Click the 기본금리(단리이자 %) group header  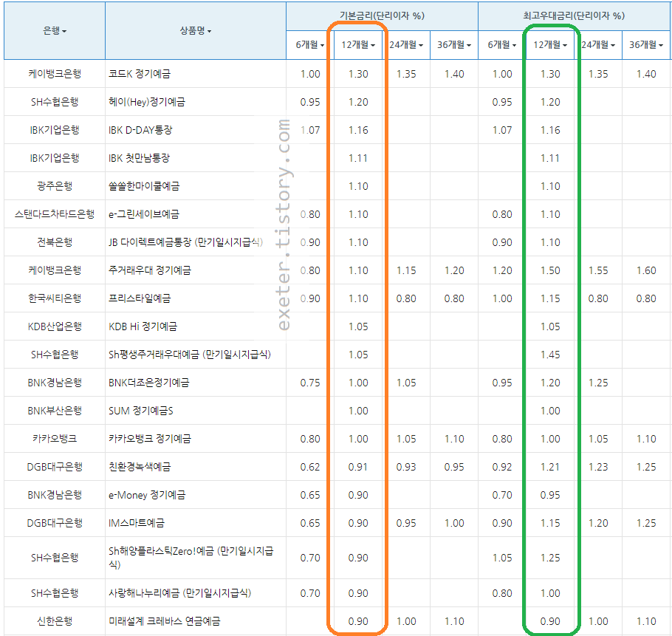pyautogui.click(x=382, y=16)
